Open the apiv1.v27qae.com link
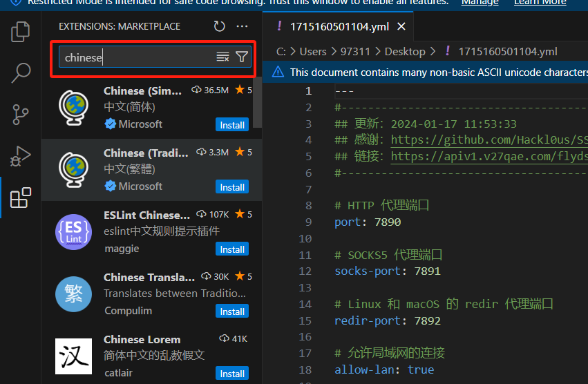Viewport: 588px width, 384px height. (489, 156)
